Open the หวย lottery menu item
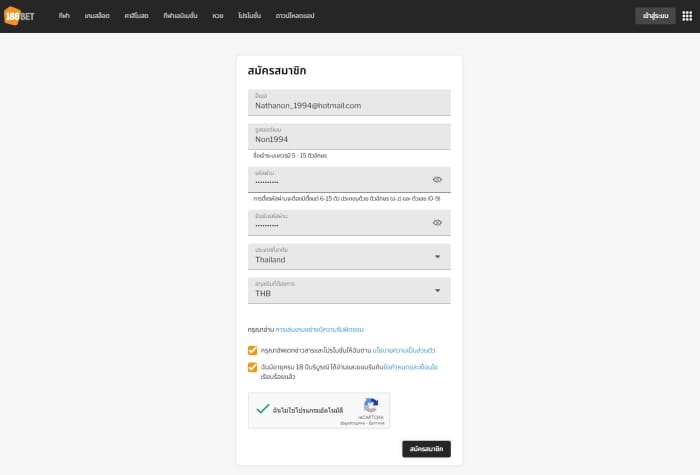This screenshot has height=475, width=700. (218, 16)
